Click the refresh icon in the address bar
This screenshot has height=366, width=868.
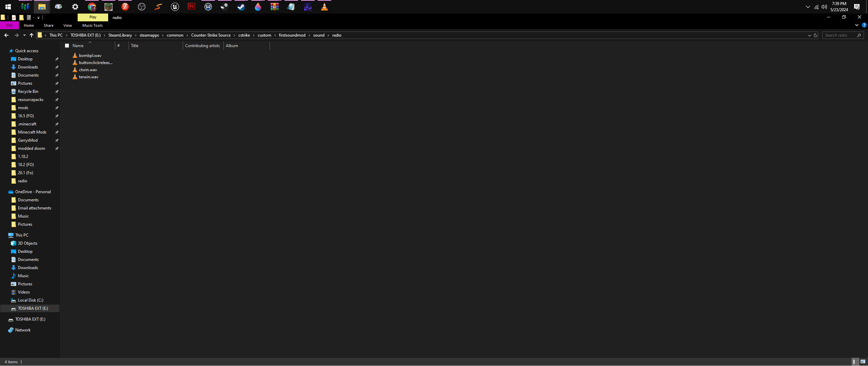click(x=815, y=35)
